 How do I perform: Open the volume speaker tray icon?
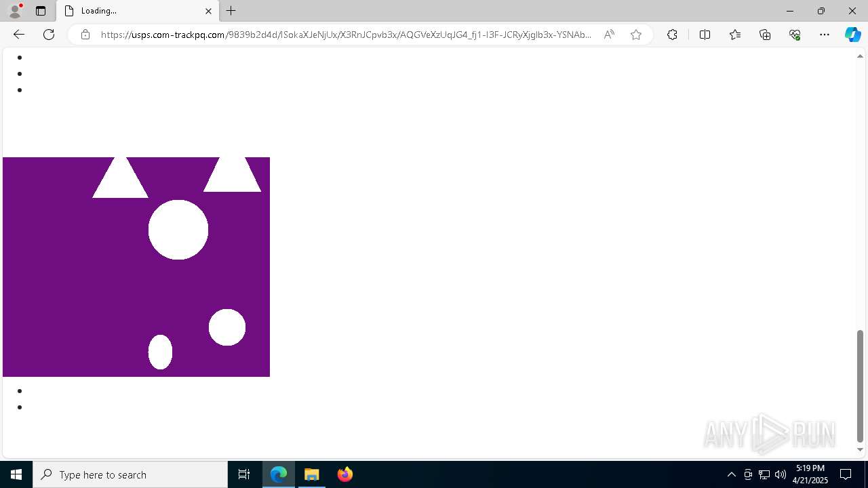(x=781, y=474)
